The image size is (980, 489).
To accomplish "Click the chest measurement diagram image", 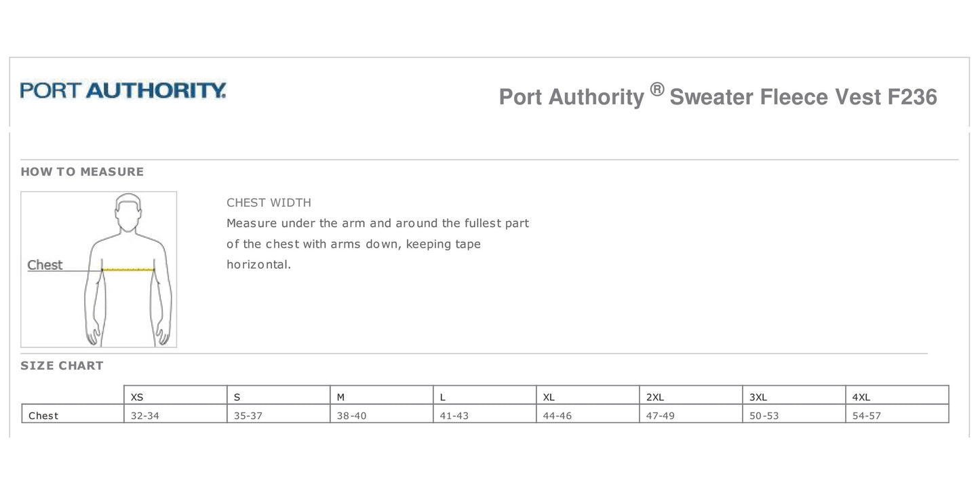I will pos(99,269).
